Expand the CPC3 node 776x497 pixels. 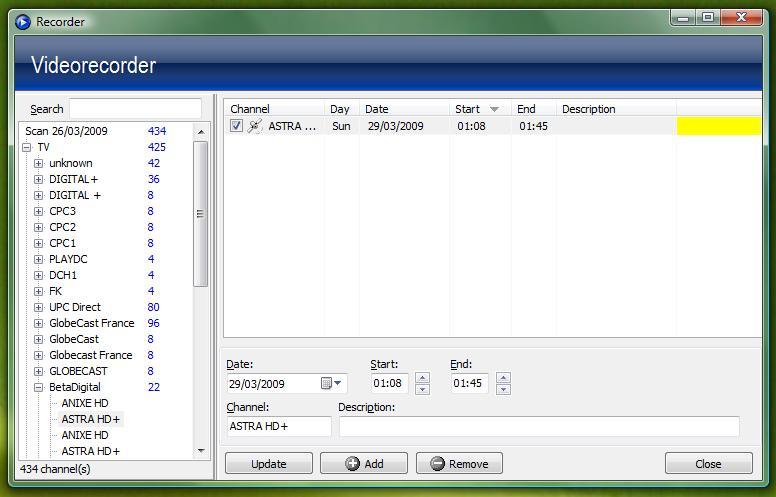[x=39, y=211]
